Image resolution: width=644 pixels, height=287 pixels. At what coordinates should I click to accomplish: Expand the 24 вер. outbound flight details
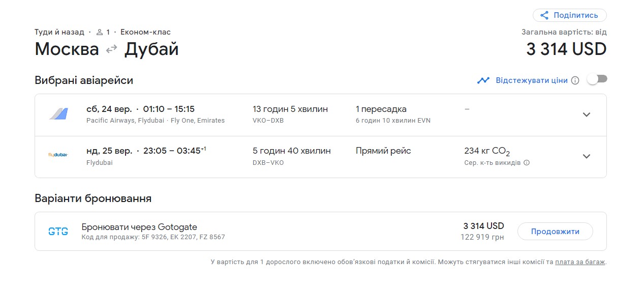[x=586, y=114]
